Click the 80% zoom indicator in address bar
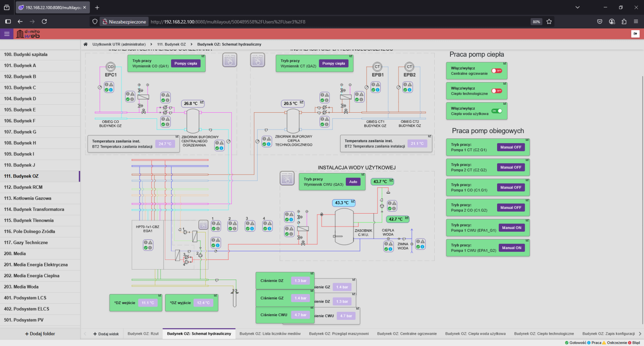 pyautogui.click(x=536, y=22)
